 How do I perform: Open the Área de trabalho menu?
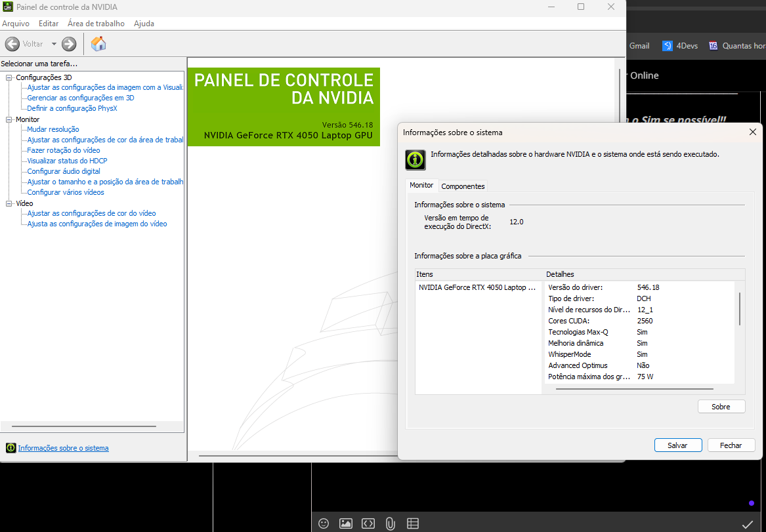coord(96,24)
